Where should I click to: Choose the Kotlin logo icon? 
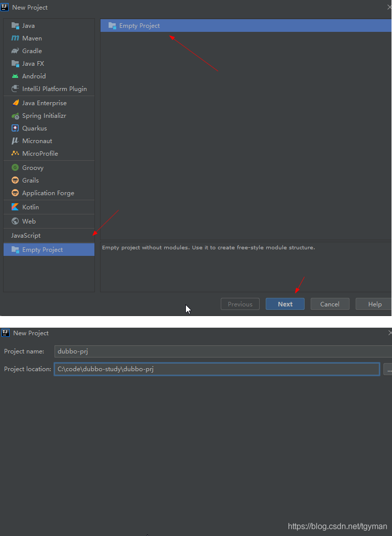[15, 207]
